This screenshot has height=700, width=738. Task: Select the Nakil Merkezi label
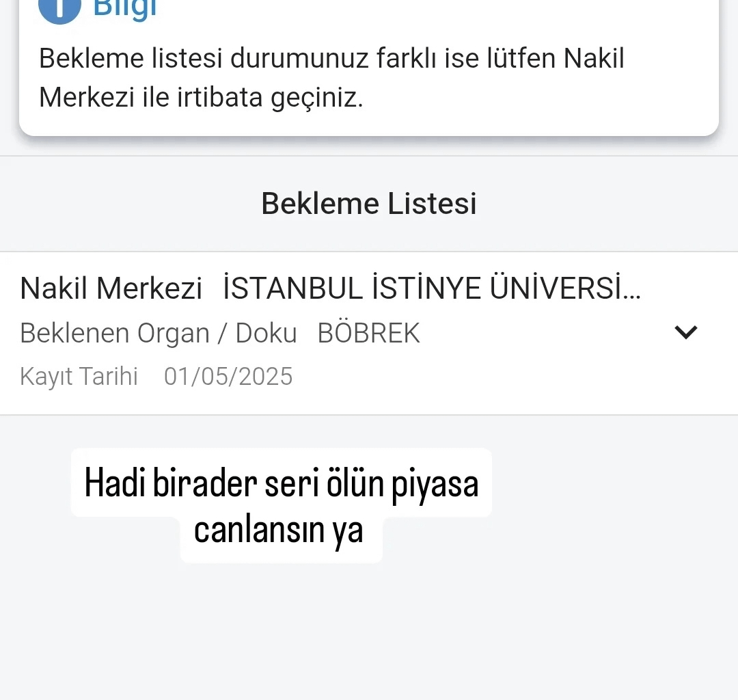click(x=111, y=288)
